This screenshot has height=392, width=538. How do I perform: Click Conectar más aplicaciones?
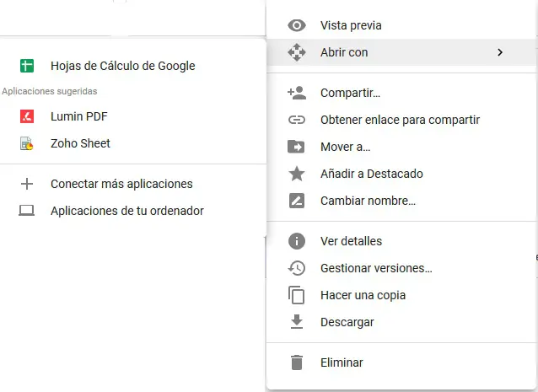coord(121,184)
